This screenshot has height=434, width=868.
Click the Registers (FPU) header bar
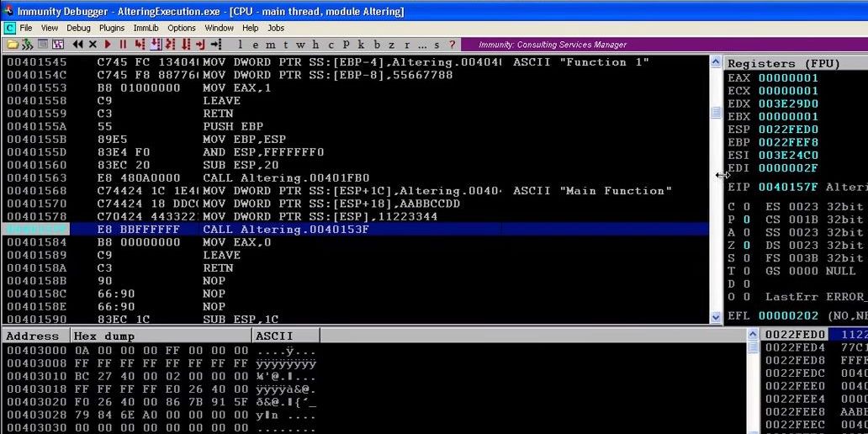[x=796, y=64]
